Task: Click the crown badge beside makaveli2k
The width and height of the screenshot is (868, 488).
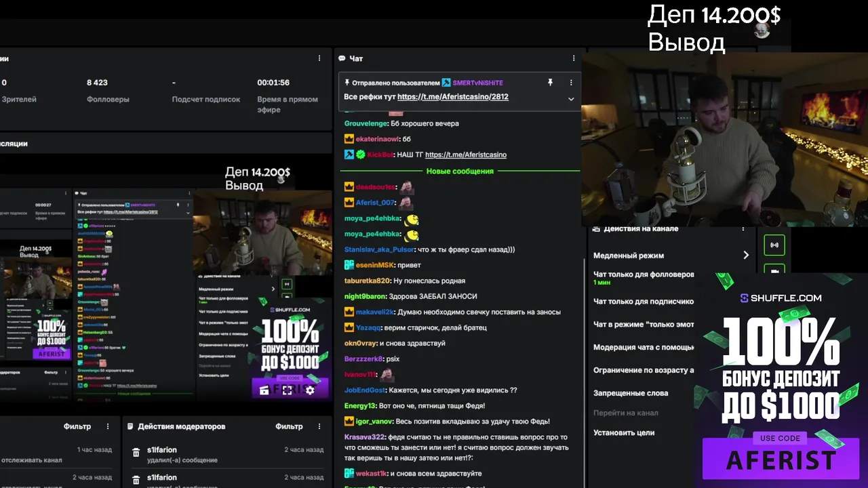Action: click(349, 312)
